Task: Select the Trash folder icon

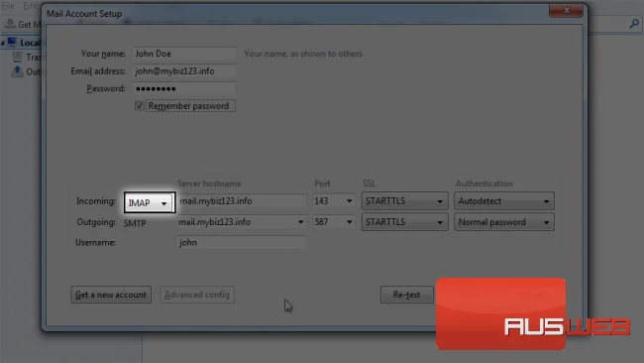Action: [x=17, y=57]
